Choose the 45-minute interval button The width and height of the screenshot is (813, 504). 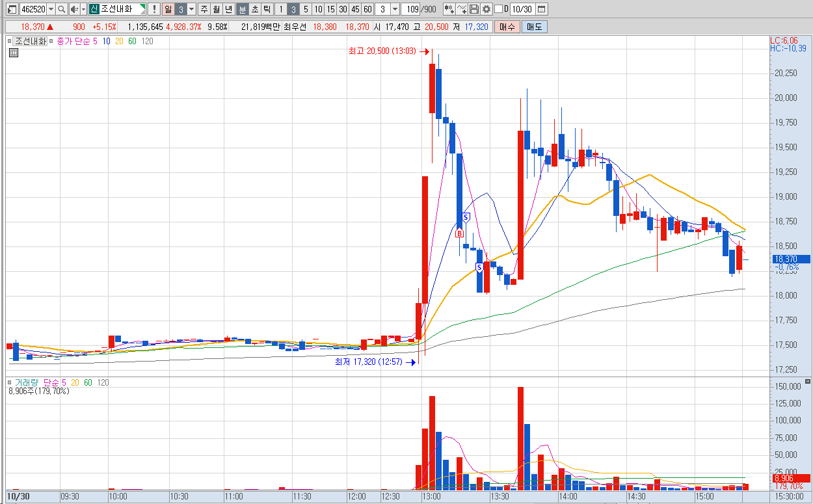point(355,9)
